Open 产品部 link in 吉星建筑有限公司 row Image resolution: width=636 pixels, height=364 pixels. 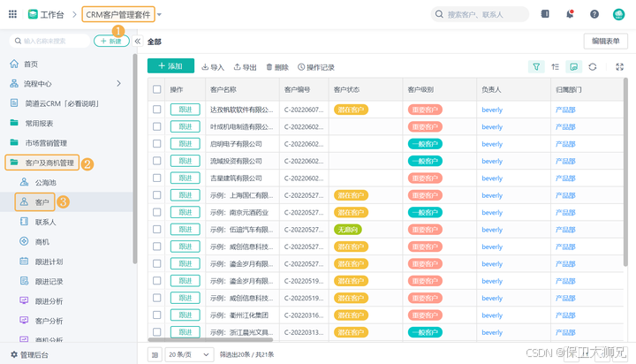click(565, 178)
